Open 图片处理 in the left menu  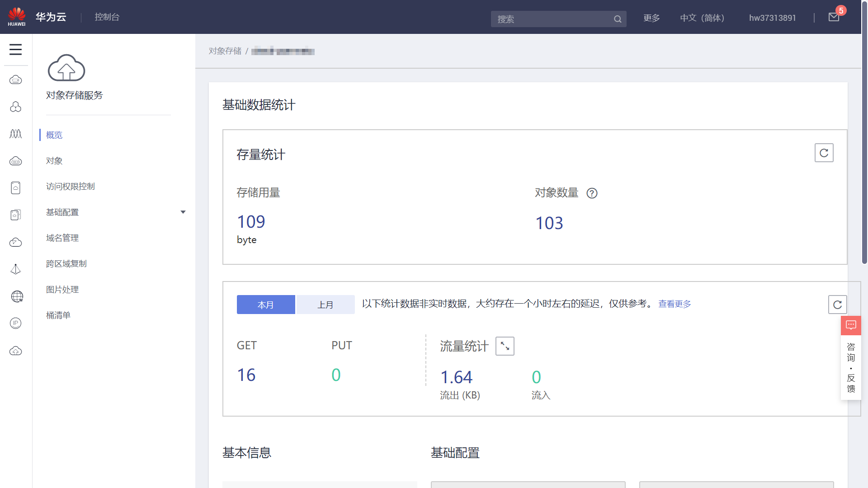pyautogui.click(x=62, y=290)
